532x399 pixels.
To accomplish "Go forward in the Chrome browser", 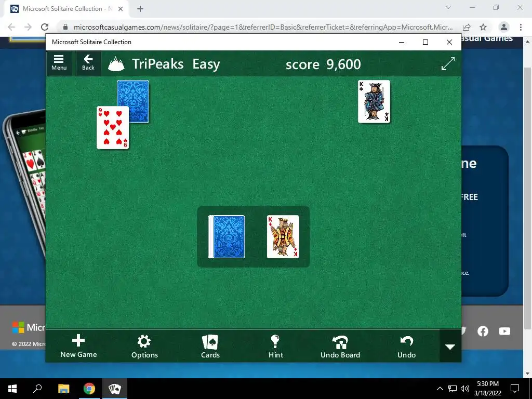I will [x=28, y=27].
